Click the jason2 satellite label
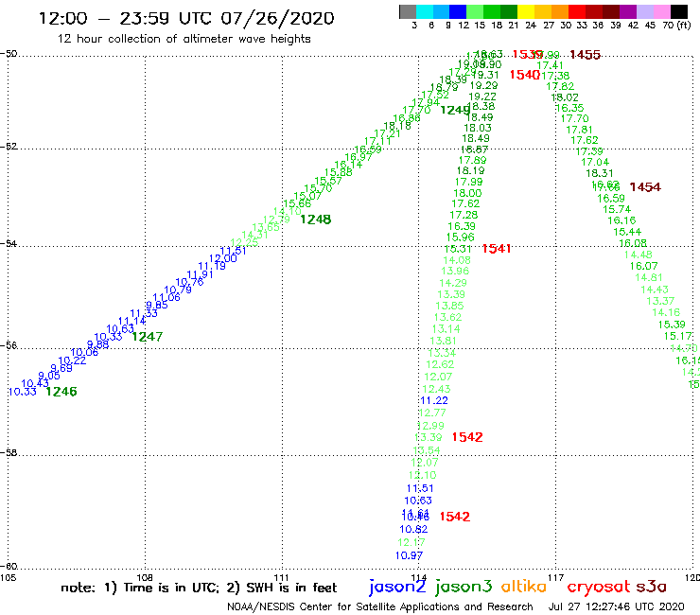The width and height of the screenshot is (700, 615). [x=397, y=588]
